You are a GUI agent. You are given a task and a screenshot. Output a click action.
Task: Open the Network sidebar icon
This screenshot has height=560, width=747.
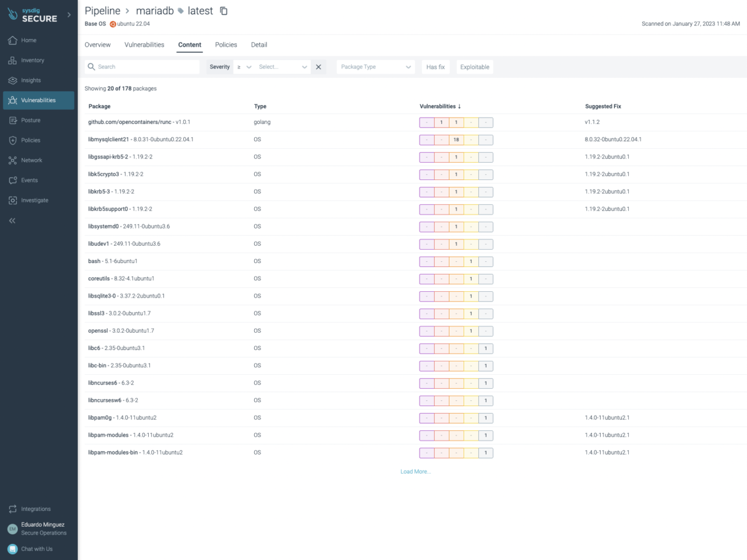[13, 161]
